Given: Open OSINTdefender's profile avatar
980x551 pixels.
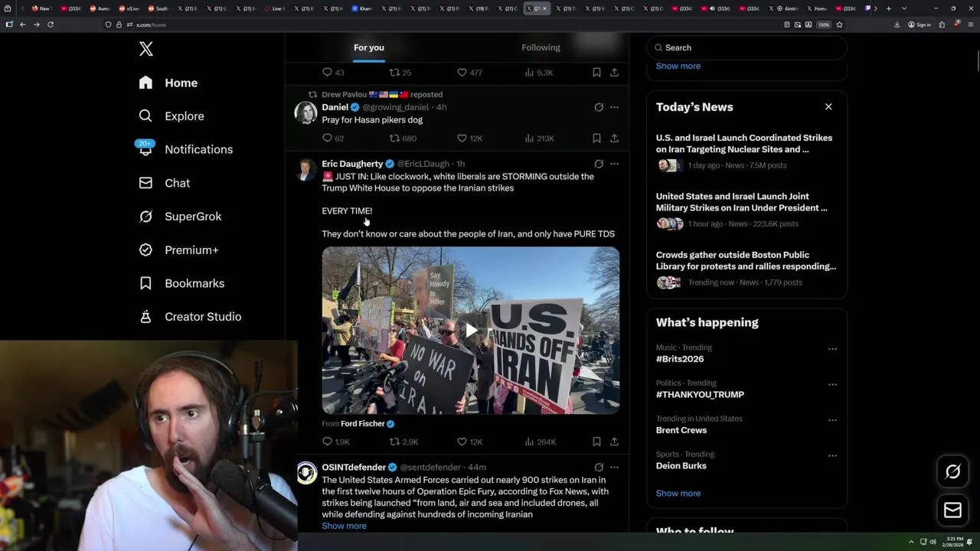Looking at the screenshot, I should click(x=306, y=473).
